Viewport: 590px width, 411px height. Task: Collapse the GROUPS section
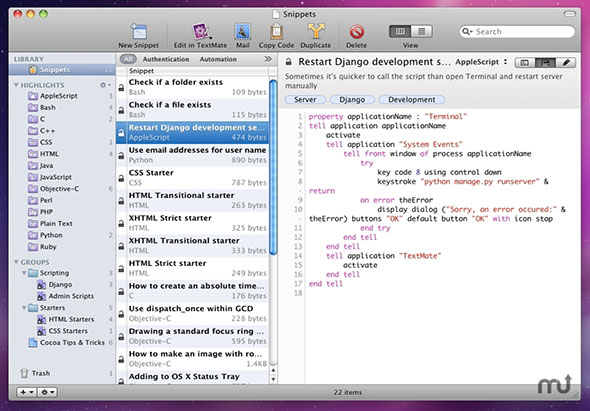[16, 262]
